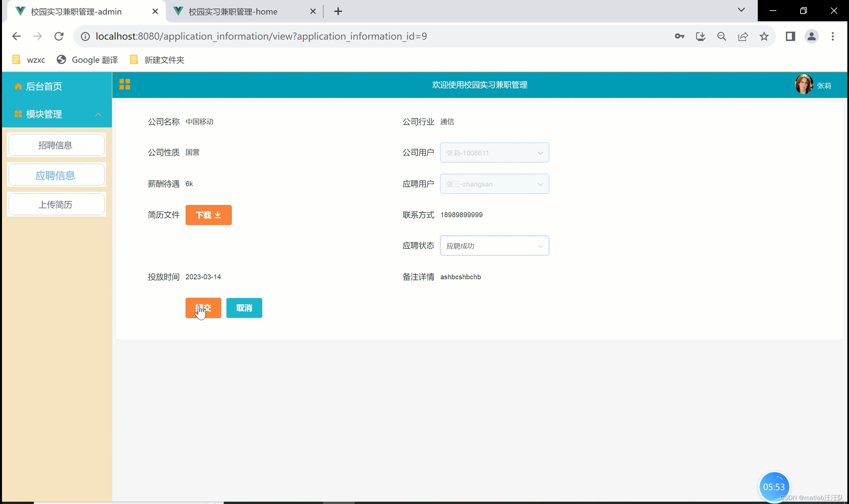Click the password key icon

[x=679, y=36]
